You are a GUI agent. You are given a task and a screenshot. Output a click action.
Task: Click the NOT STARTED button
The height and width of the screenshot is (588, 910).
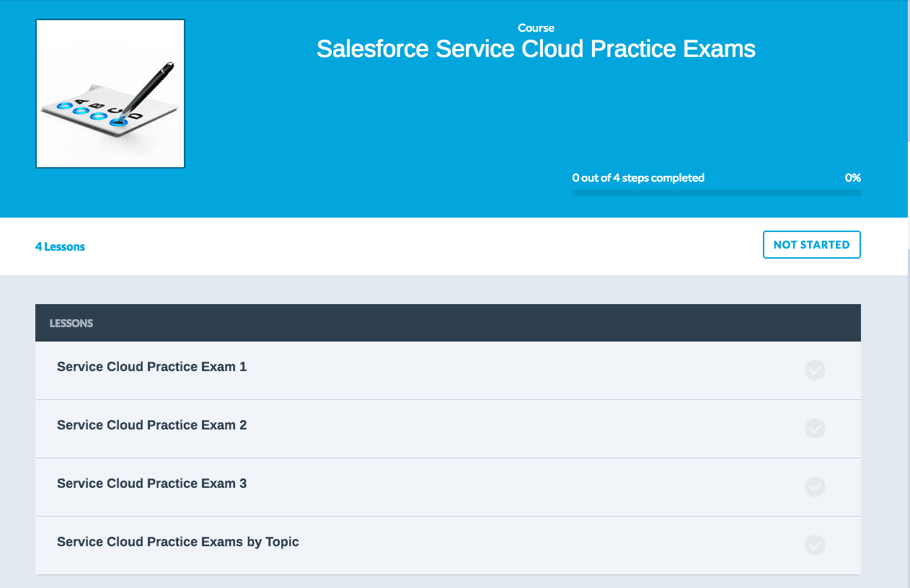pos(811,244)
